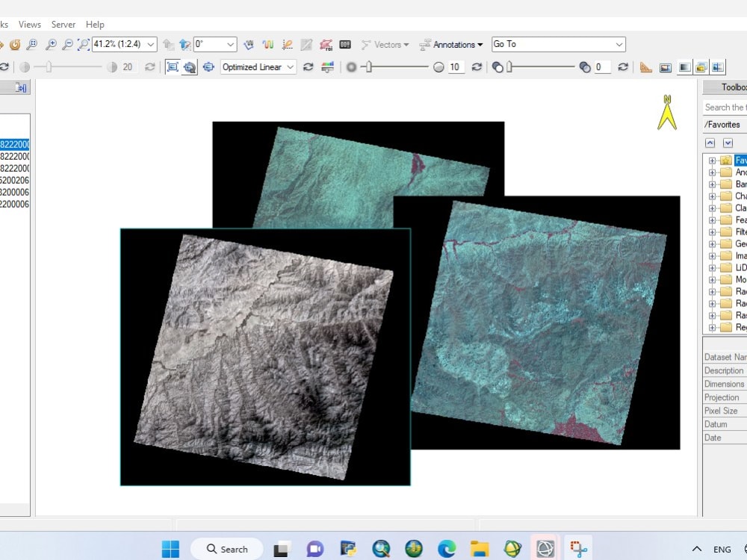Reset transparency with the refresh icon after 0
The image size is (747, 560).
pyautogui.click(x=623, y=67)
